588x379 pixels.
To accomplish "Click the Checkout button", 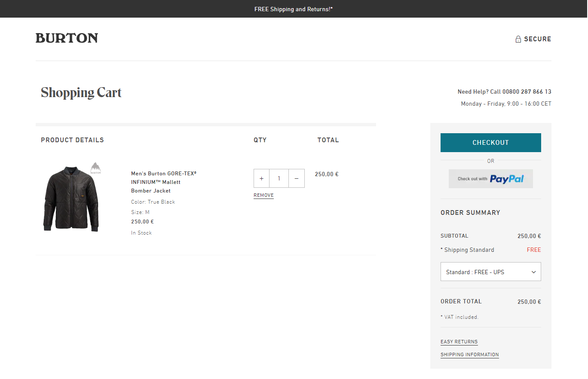I will 490,143.
